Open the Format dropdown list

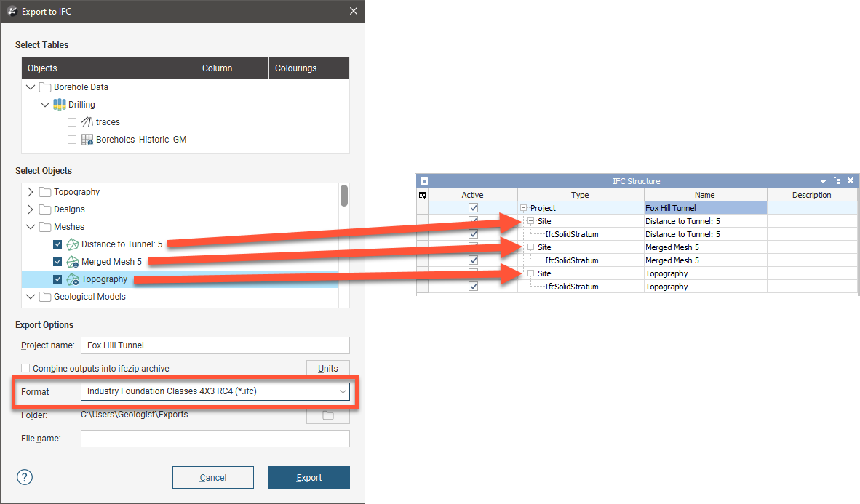pos(343,391)
